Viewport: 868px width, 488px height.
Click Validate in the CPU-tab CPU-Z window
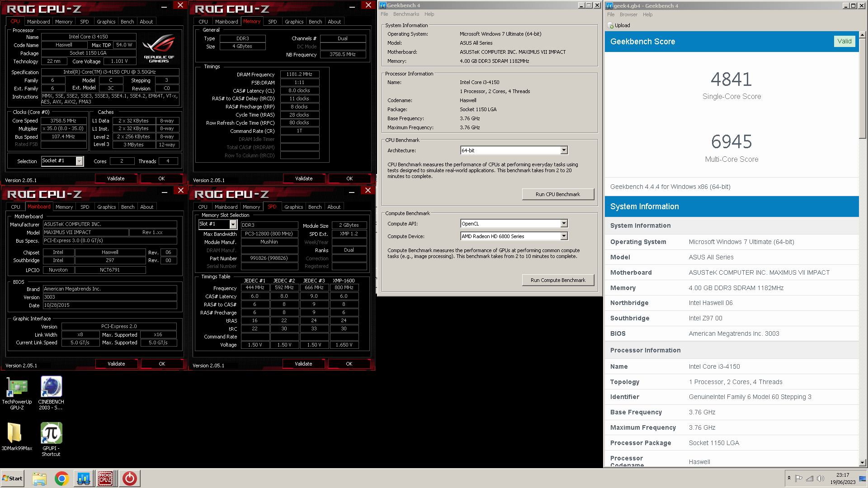116,178
